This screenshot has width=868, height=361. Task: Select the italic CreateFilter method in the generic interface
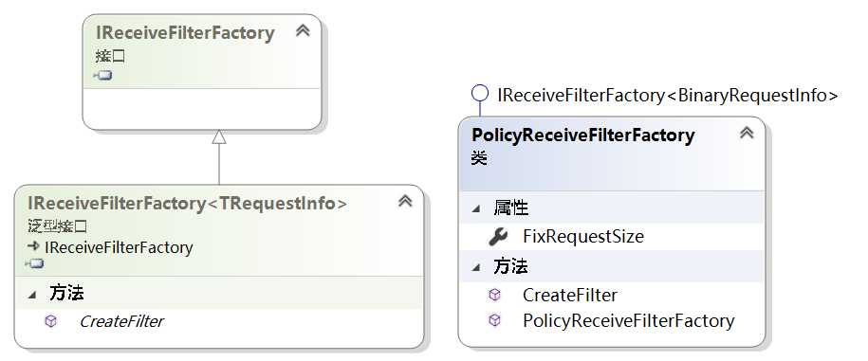pyautogui.click(x=121, y=321)
